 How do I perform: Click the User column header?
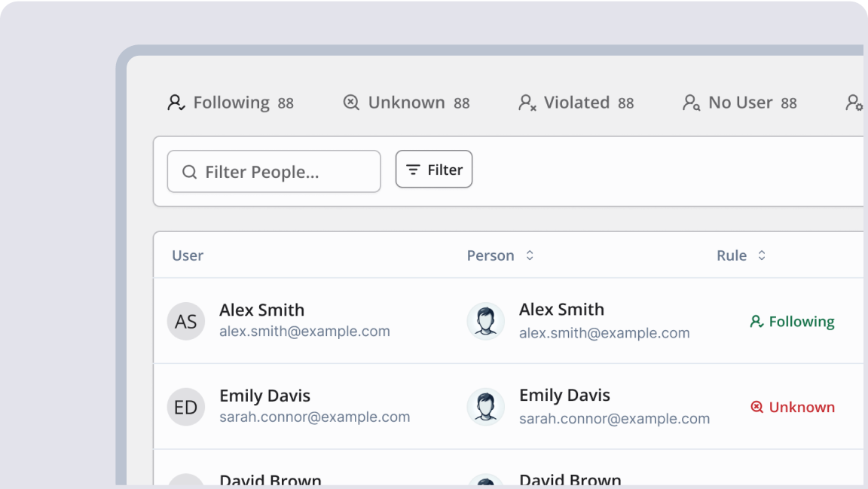coord(188,255)
